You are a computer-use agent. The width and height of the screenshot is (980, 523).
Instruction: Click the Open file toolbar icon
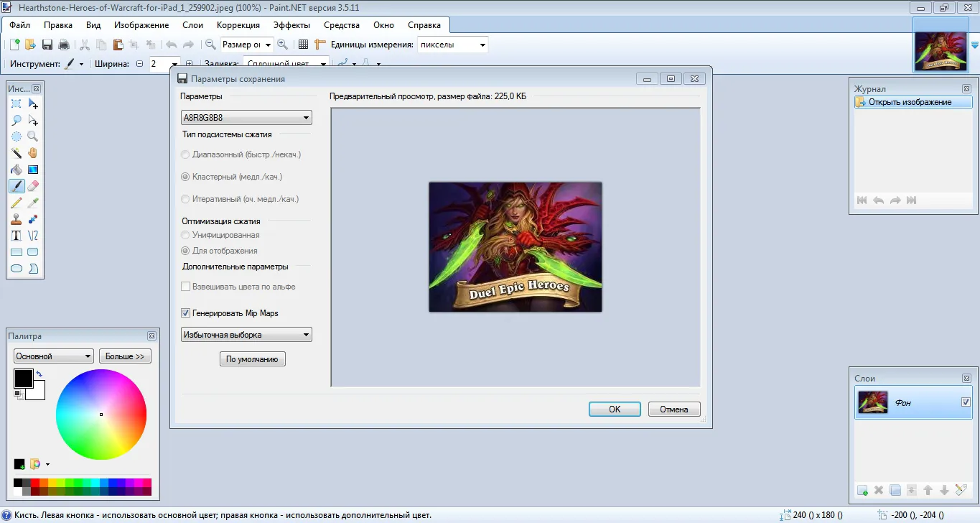tap(30, 45)
